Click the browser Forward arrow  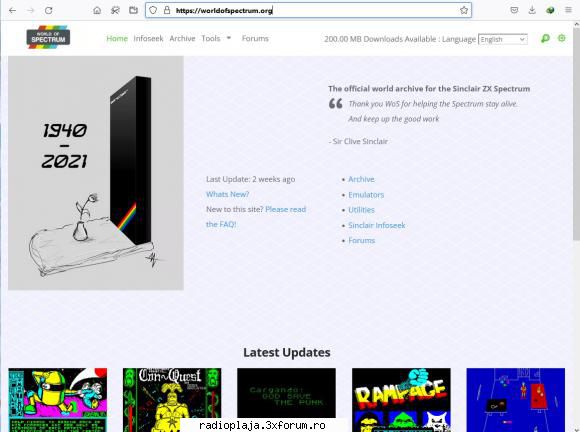[x=31, y=10]
